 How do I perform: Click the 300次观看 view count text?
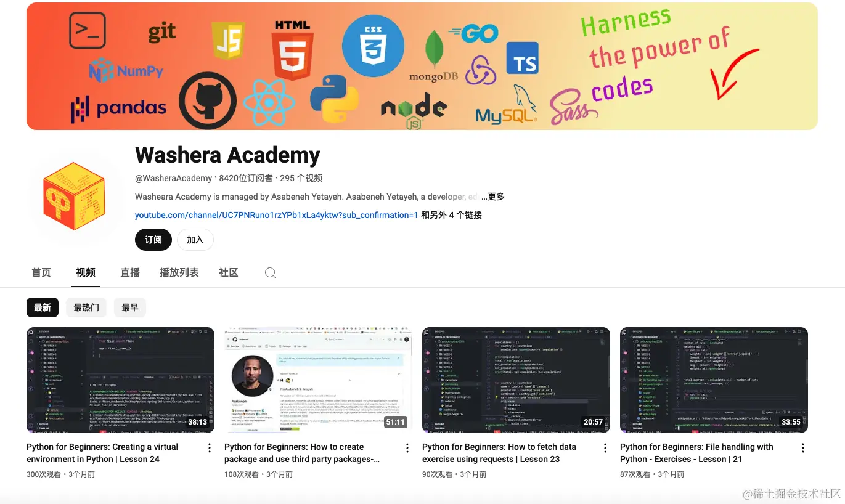click(44, 474)
